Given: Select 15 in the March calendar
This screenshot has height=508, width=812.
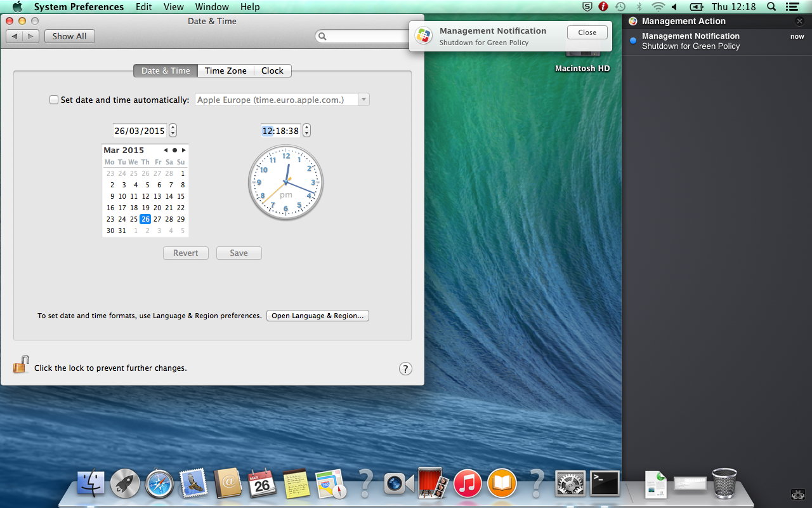Looking at the screenshot, I should [x=181, y=196].
